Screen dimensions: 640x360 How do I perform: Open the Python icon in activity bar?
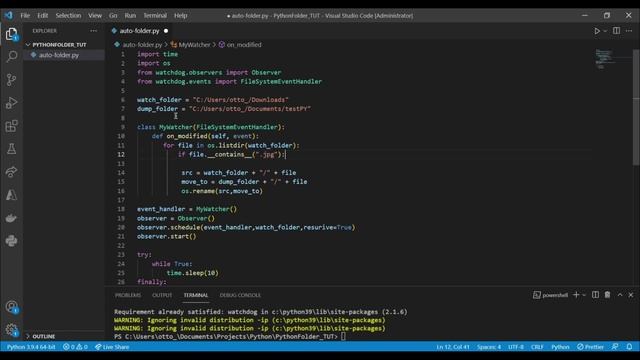click(x=11, y=241)
